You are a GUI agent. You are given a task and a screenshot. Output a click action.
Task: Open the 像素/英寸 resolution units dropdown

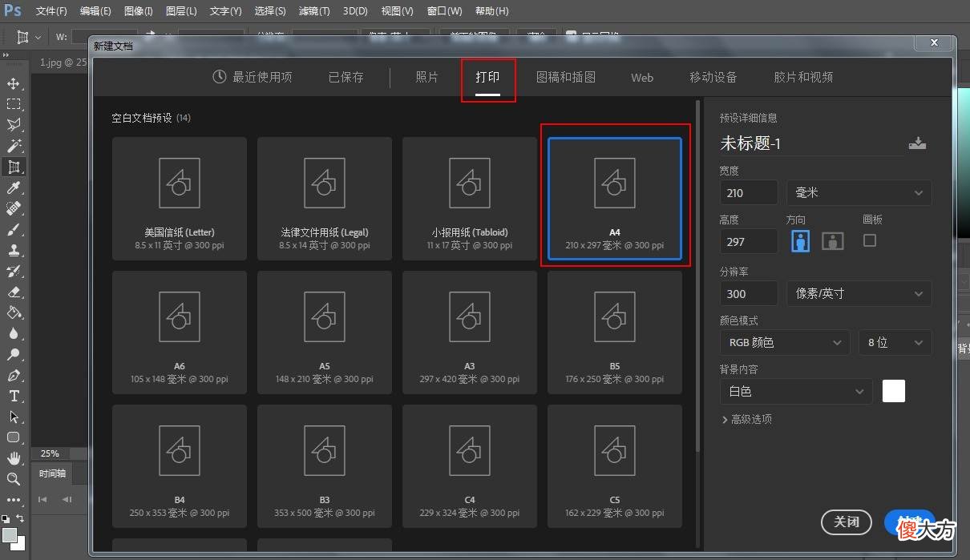(859, 294)
